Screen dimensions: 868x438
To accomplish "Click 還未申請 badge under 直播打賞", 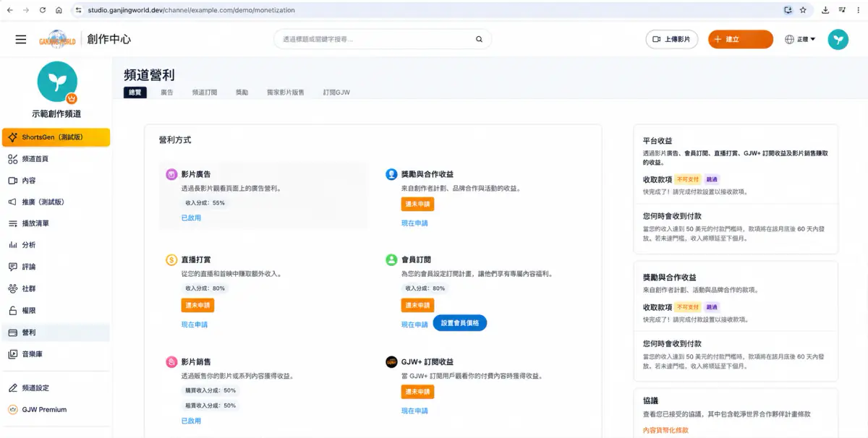I will coord(197,306).
